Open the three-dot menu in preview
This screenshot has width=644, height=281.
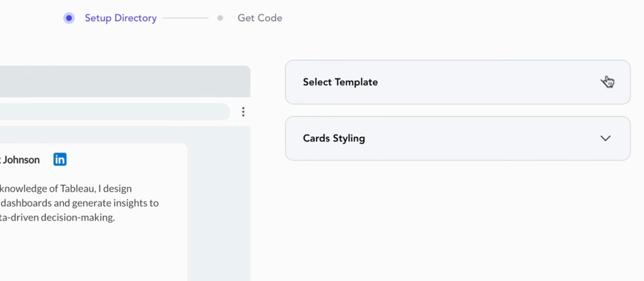tap(243, 112)
